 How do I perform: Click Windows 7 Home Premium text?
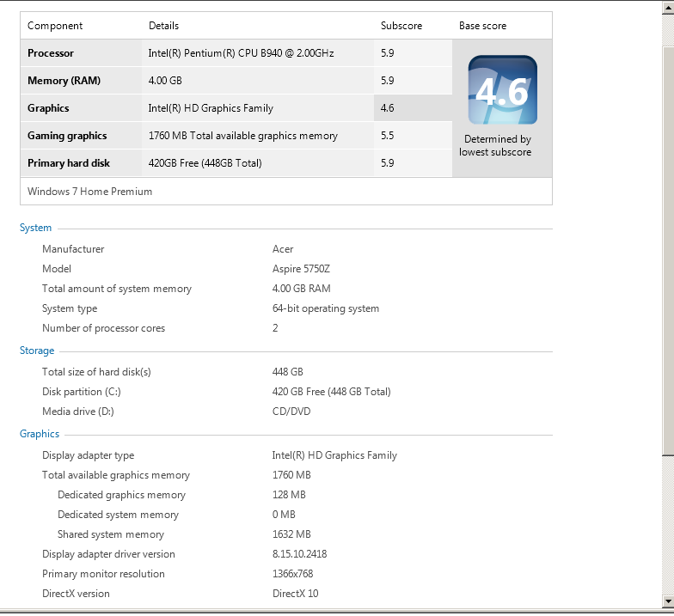89,192
